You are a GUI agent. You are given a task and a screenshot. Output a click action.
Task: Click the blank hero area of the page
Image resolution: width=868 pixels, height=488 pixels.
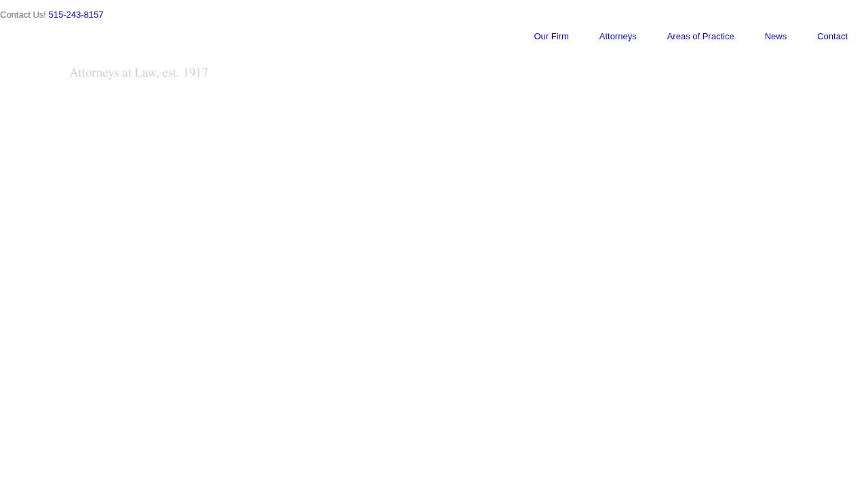point(434,271)
